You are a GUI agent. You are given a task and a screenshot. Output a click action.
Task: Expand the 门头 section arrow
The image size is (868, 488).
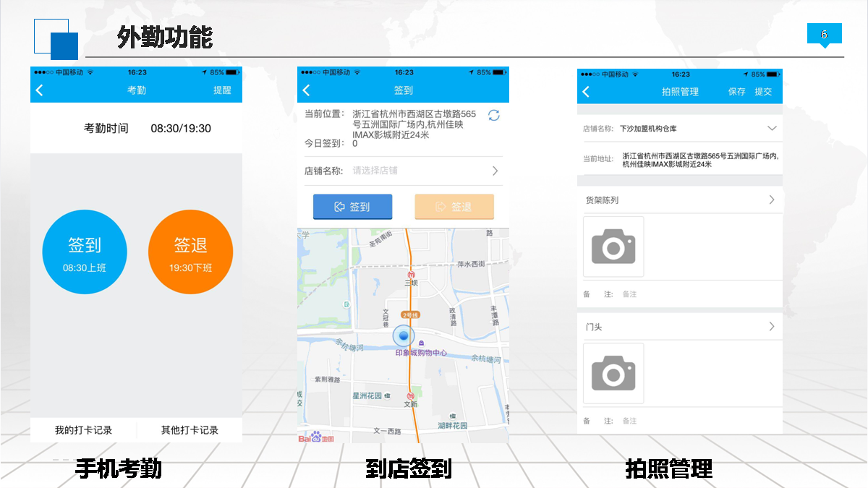point(772,327)
